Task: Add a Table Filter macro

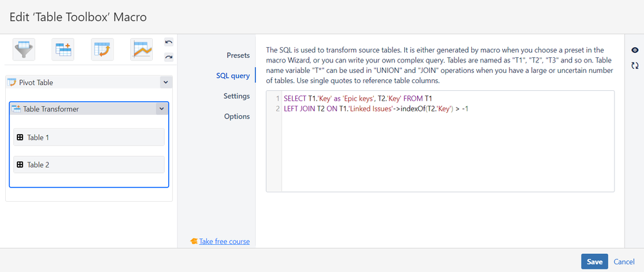Action: click(24, 50)
